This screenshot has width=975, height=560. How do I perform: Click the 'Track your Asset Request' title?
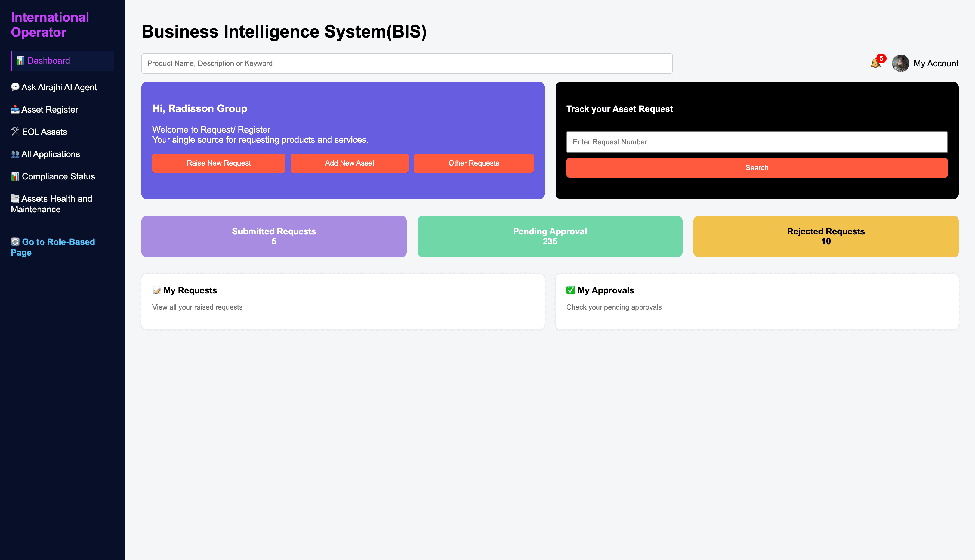pyautogui.click(x=619, y=109)
